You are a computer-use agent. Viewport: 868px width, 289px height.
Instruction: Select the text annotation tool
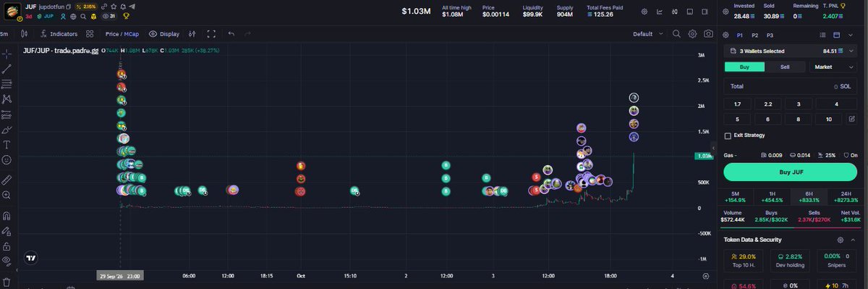7,144
